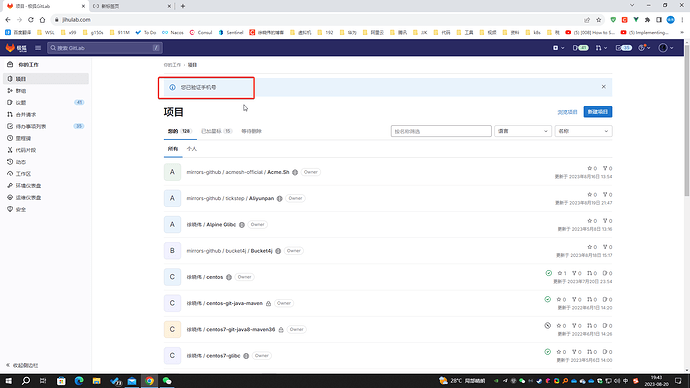The height and width of the screenshot is (388, 690).
Task: Open a new browser tab with plus
Action: [x=183, y=6]
